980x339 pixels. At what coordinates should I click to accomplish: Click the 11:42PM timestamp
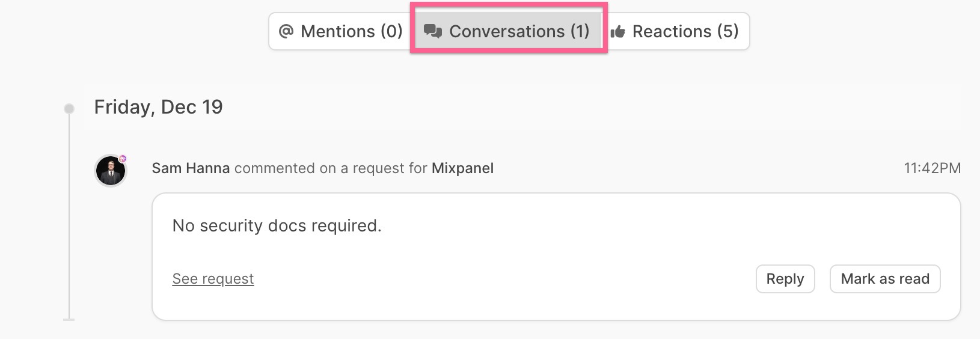[932, 168]
